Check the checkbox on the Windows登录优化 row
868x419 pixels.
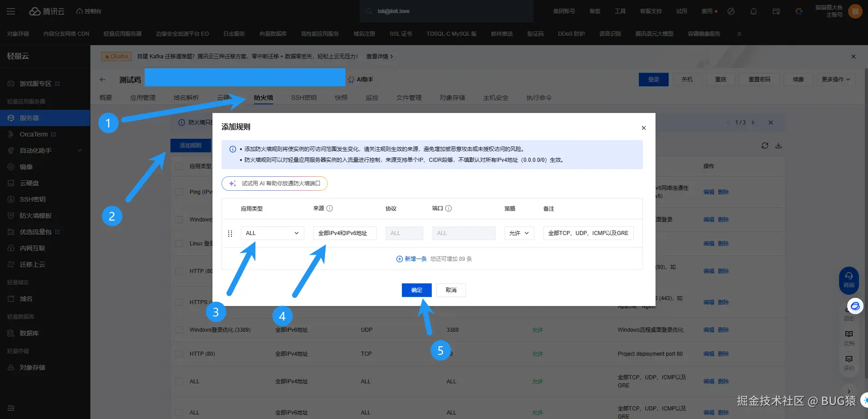click(179, 330)
